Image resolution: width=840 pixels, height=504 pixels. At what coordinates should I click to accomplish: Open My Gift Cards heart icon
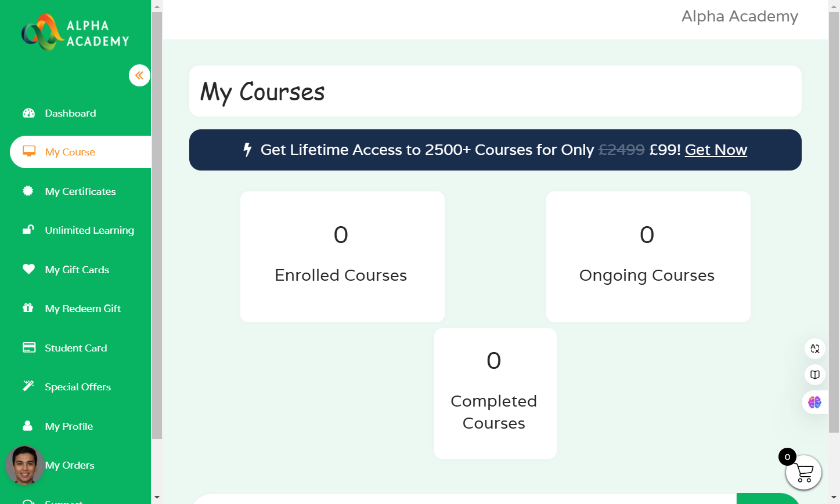(x=28, y=269)
